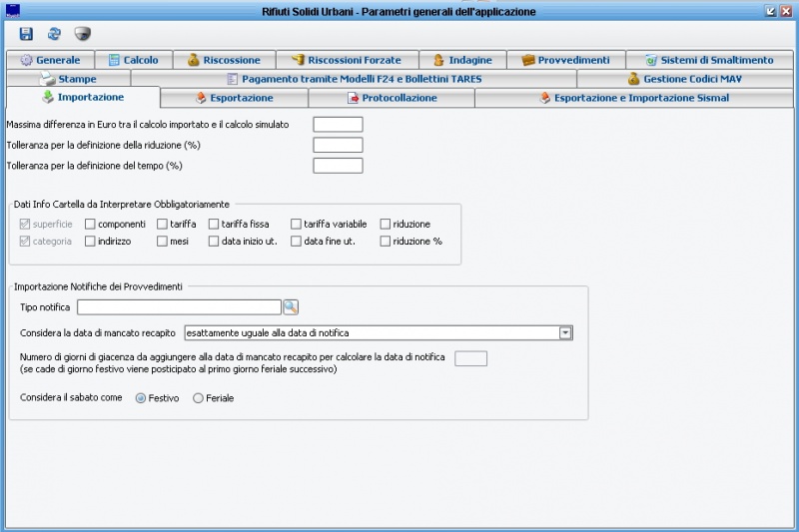Open the Sistemi di Smaltimento tab
This screenshot has width=799, height=532.
(708, 60)
